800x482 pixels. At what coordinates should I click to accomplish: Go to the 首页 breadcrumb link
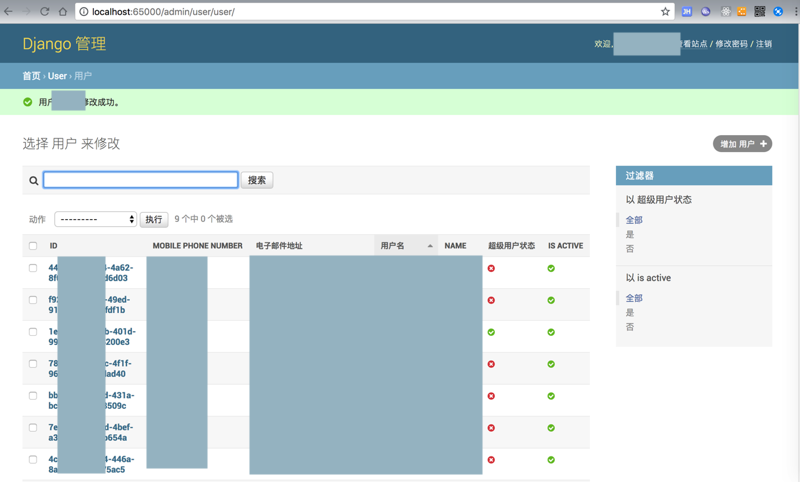[x=31, y=76]
